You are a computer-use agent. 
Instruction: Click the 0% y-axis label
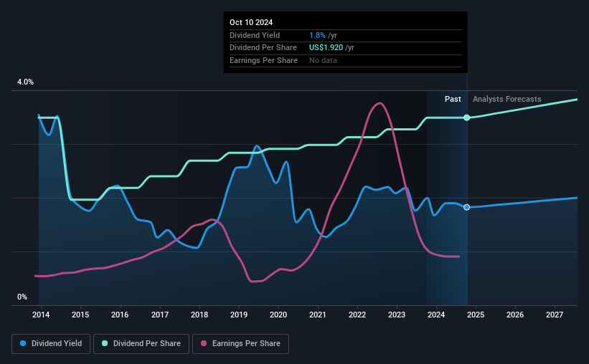[22, 297]
